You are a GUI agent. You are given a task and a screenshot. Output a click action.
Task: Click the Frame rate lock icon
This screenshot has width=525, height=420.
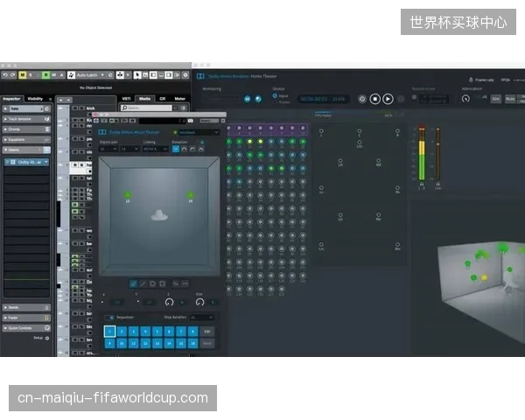pos(471,80)
